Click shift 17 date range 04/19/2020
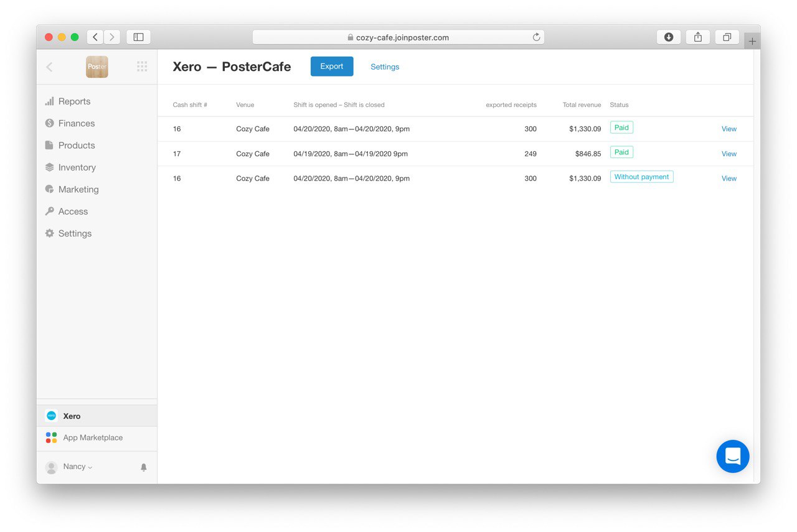Screen dimensions: 797x532 tap(351, 154)
